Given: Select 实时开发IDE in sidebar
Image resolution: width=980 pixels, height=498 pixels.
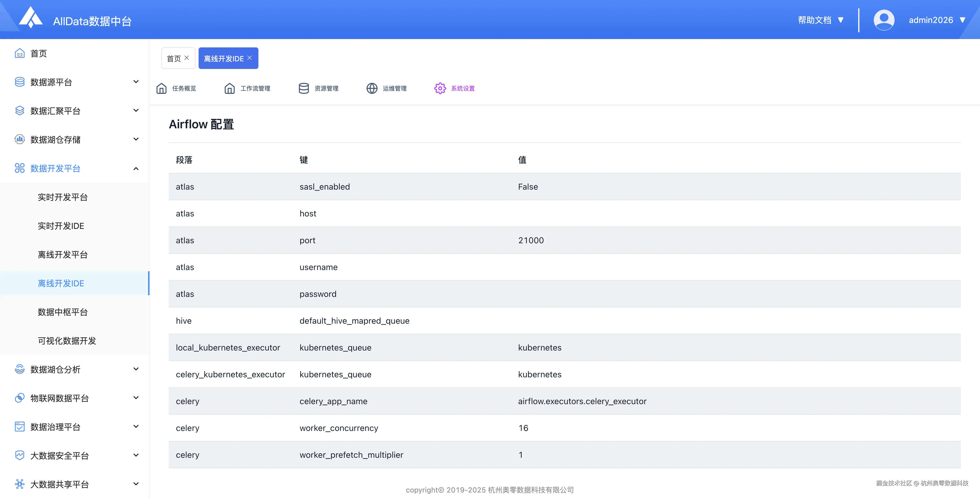Looking at the screenshot, I should pyautogui.click(x=61, y=226).
